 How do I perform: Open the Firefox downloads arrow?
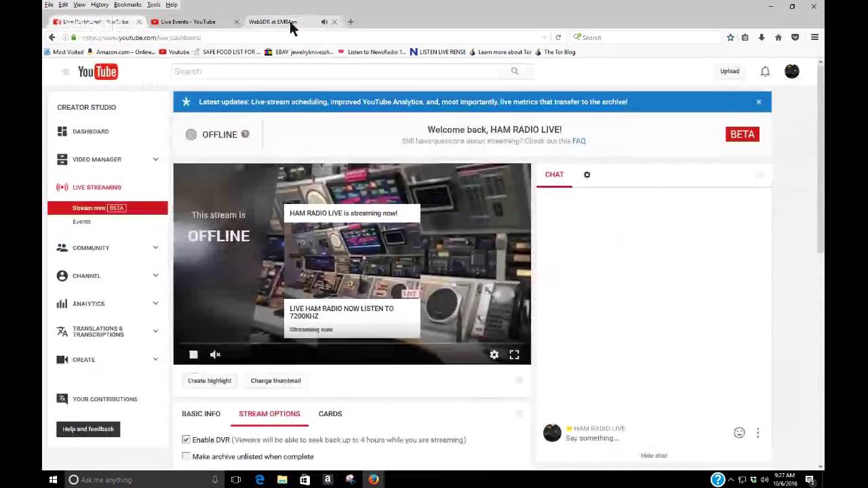[x=762, y=37]
